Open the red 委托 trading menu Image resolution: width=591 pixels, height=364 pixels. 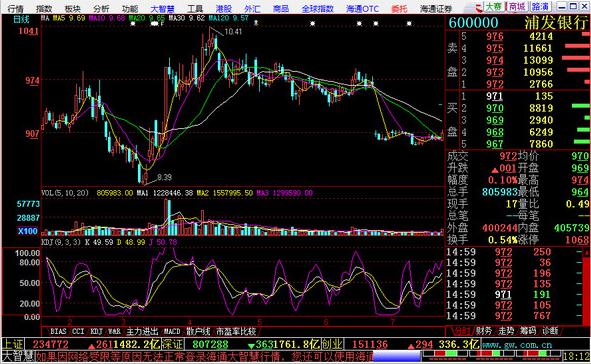399,8
